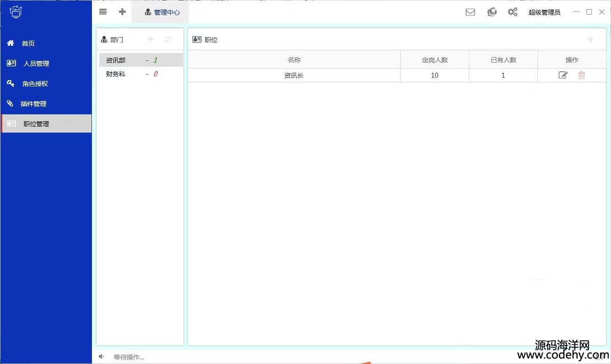The width and height of the screenshot is (611, 364).
Task: Click the ID card icon beside 人员管理
Action: tap(11, 63)
